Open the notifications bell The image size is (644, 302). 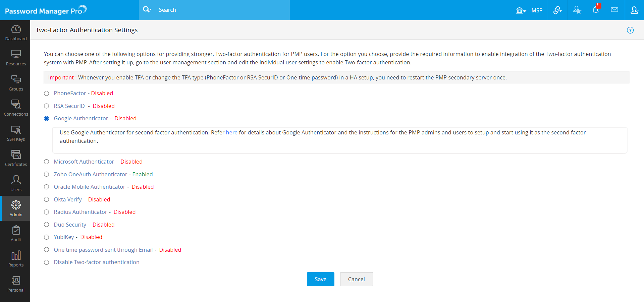pyautogui.click(x=596, y=10)
